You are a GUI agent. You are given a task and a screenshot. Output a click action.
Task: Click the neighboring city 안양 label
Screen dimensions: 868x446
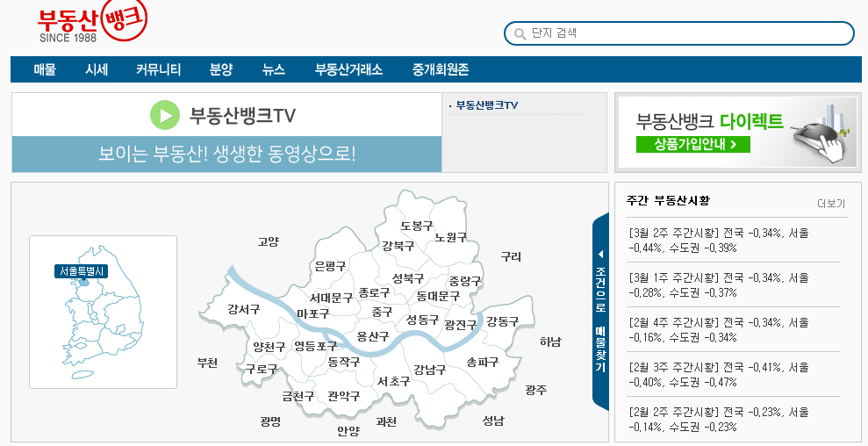[x=348, y=430]
